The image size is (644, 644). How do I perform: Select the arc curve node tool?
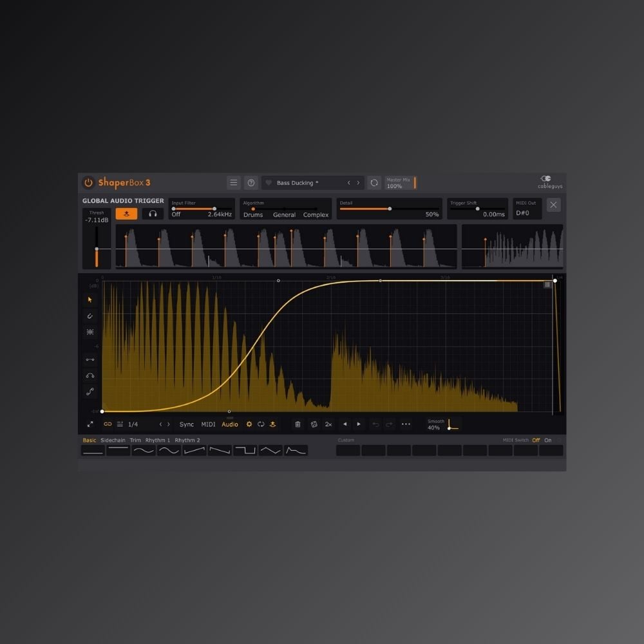[90, 375]
